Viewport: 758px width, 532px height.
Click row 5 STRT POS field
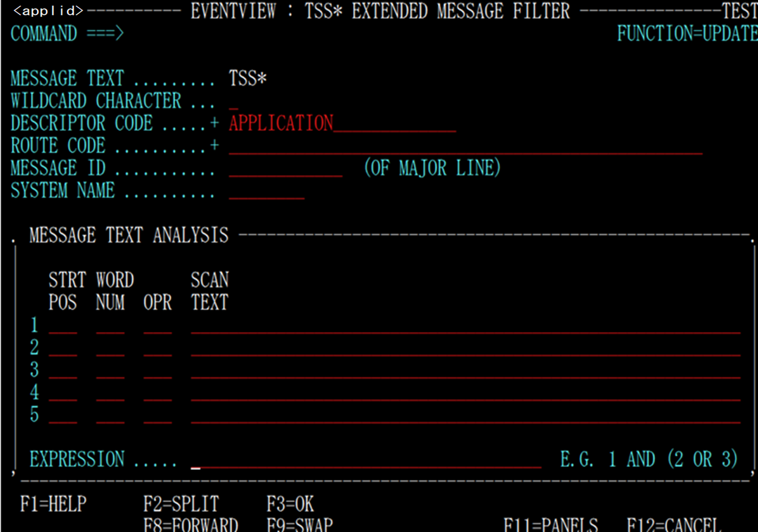(63, 415)
